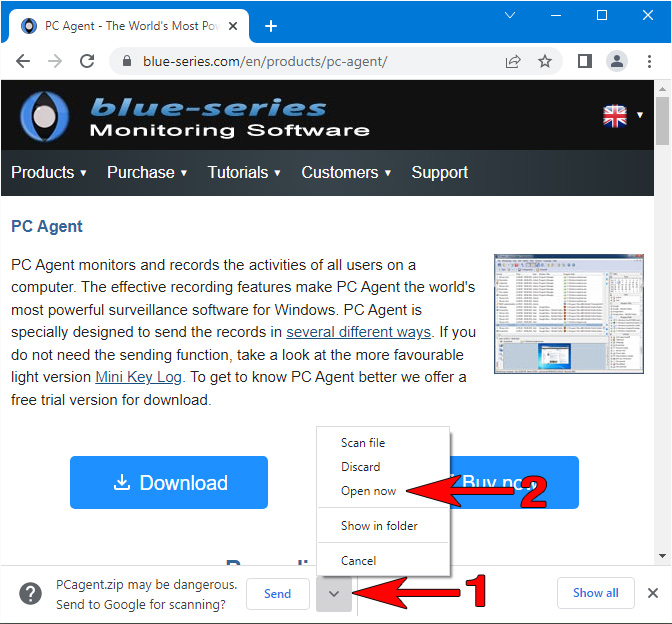Open the share page icon

click(513, 61)
